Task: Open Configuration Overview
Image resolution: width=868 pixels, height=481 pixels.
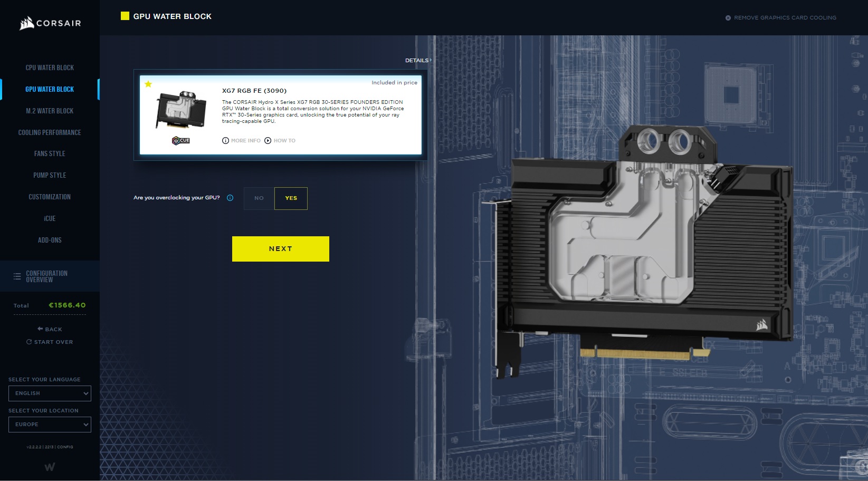Action: coord(50,276)
